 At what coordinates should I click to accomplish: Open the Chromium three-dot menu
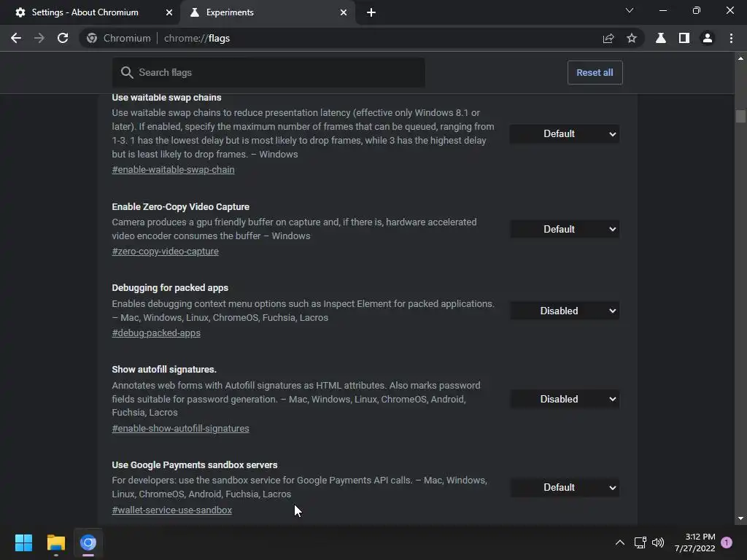click(x=731, y=38)
